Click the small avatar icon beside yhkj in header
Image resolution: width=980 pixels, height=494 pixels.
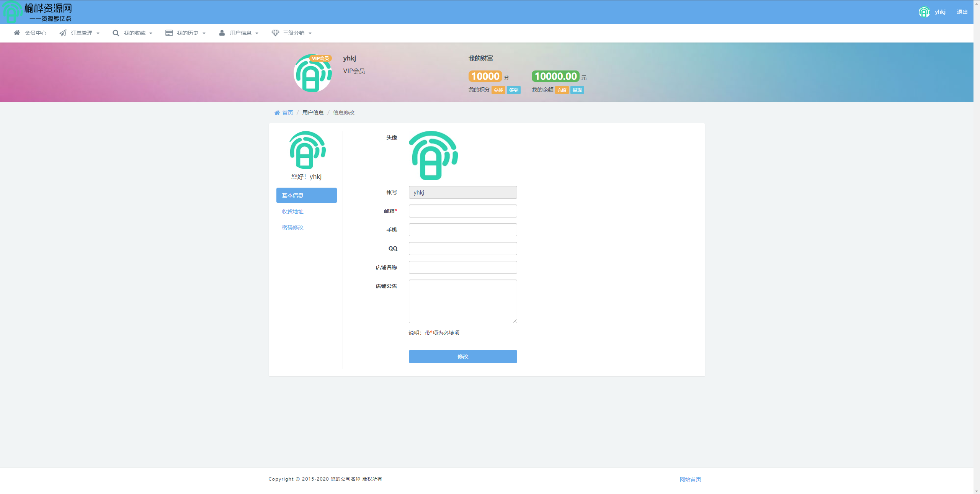[924, 12]
